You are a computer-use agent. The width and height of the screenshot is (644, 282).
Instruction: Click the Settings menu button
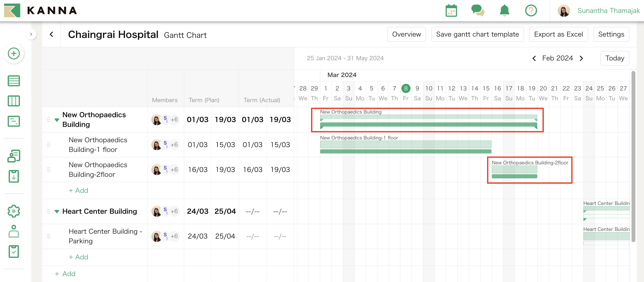(611, 34)
